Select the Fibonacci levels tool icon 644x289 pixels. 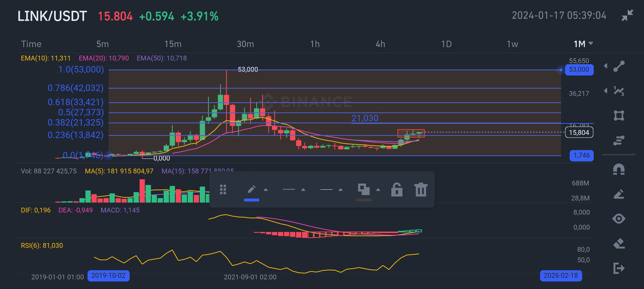click(619, 140)
